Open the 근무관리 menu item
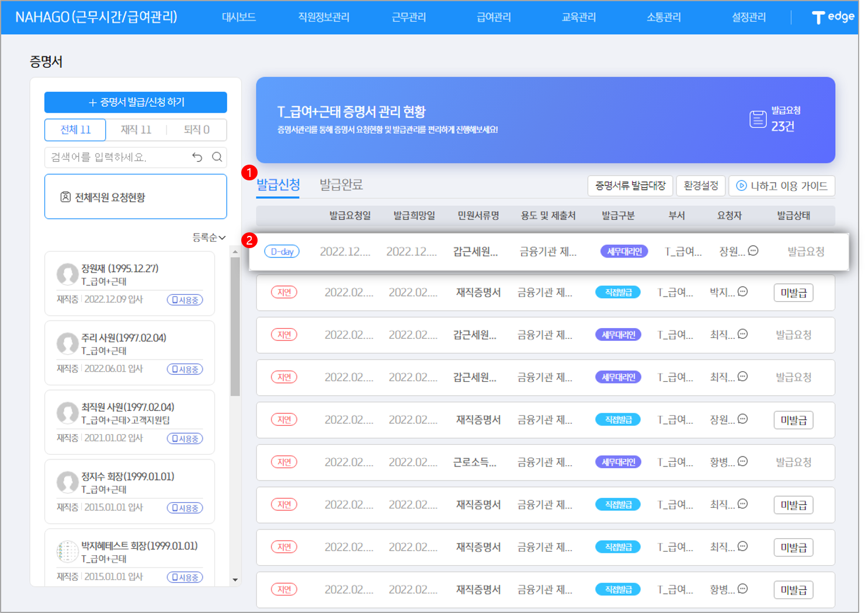868x613 pixels. tap(409, 17)
